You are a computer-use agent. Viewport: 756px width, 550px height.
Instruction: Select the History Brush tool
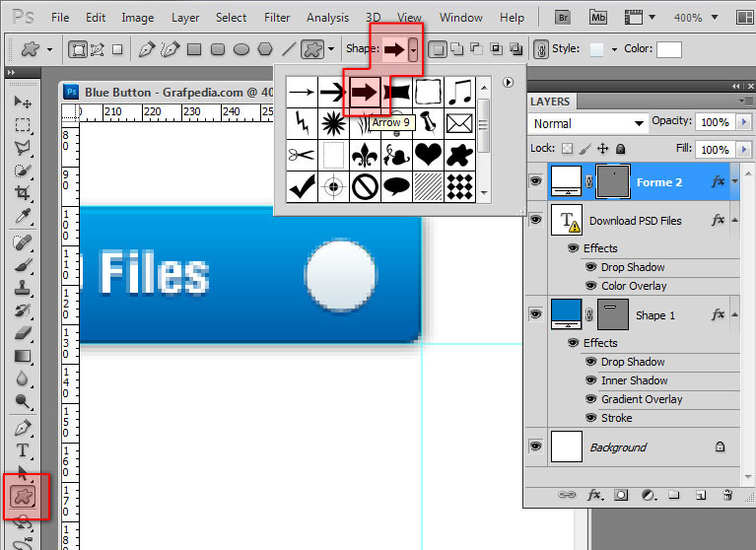coord(23,310)
